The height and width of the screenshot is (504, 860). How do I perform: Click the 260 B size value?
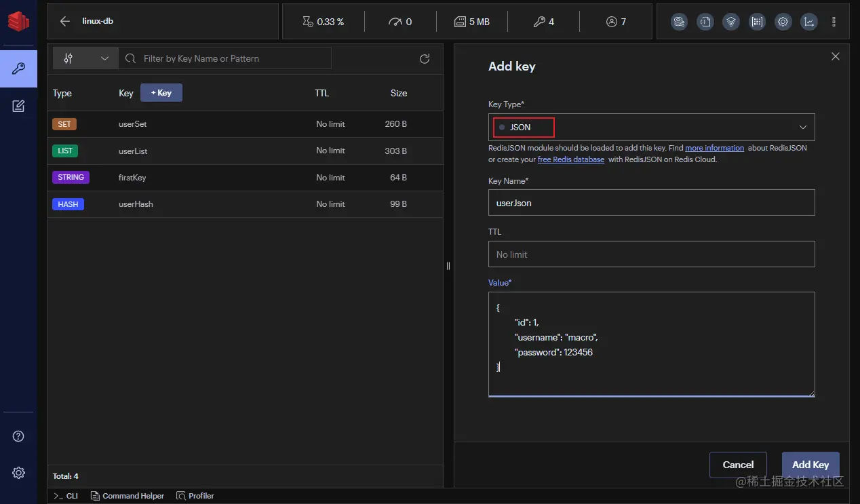pos(395,124)
